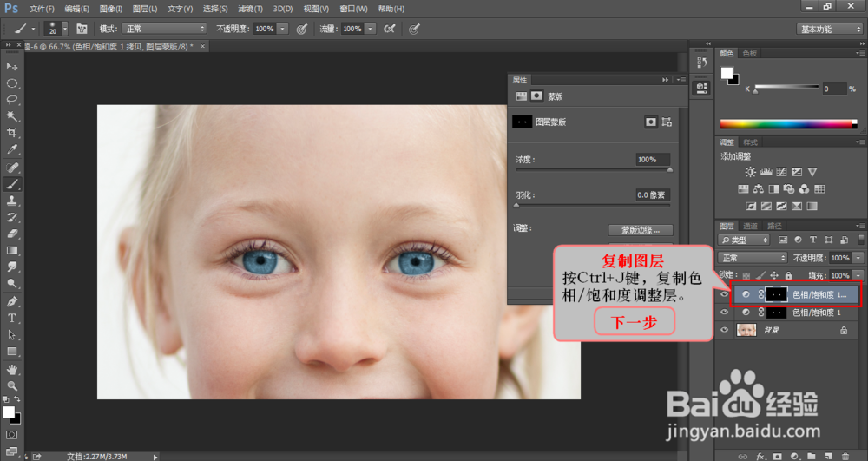Toggle lock all for the layer
The height and width of the screenshot is (461, 868).
tap(788, 275)
